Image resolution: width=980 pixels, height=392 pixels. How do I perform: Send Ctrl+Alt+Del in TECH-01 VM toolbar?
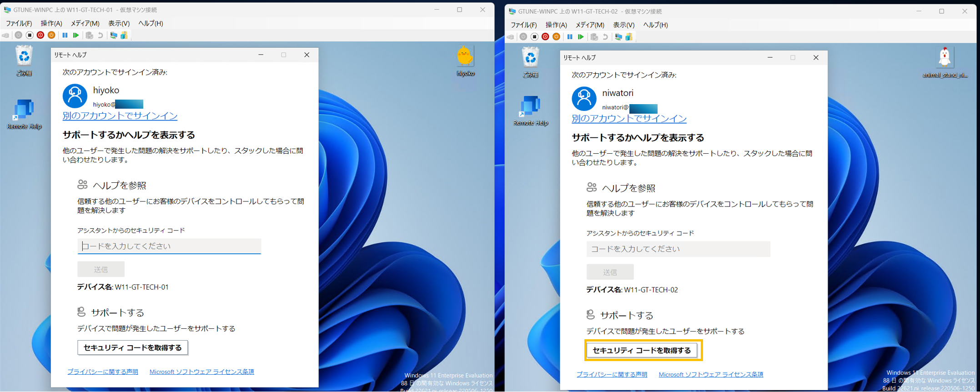[6, 35]
